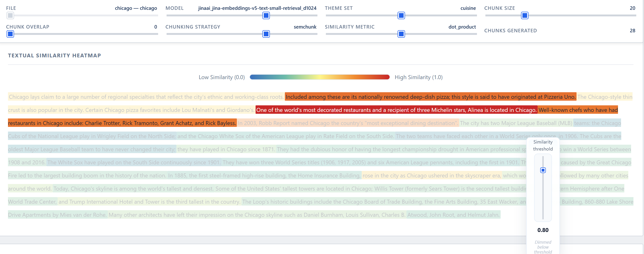The width and height of the screenshot is (644, 254).
Task: Click 'Today, Chicago's skyline' chunk
Action: coord(133,188)
